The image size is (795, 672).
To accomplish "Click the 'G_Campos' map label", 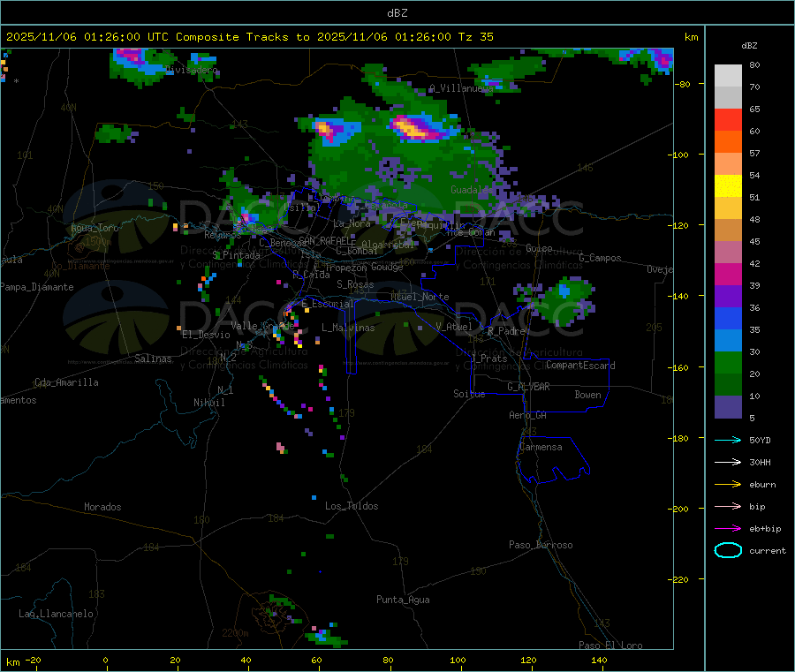I will point(600,258).
